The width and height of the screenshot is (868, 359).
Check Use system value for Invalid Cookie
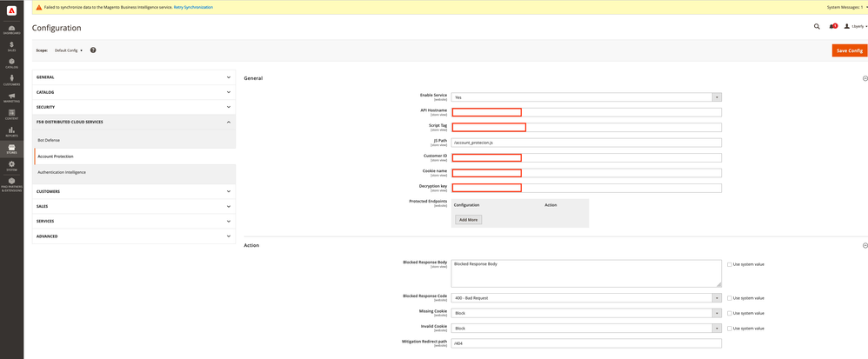click(x=729, y=328)
